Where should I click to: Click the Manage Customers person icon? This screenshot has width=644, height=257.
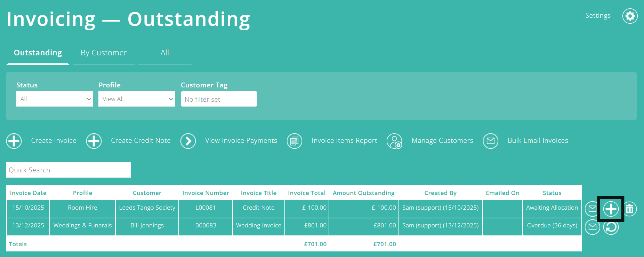coord(394,141)
